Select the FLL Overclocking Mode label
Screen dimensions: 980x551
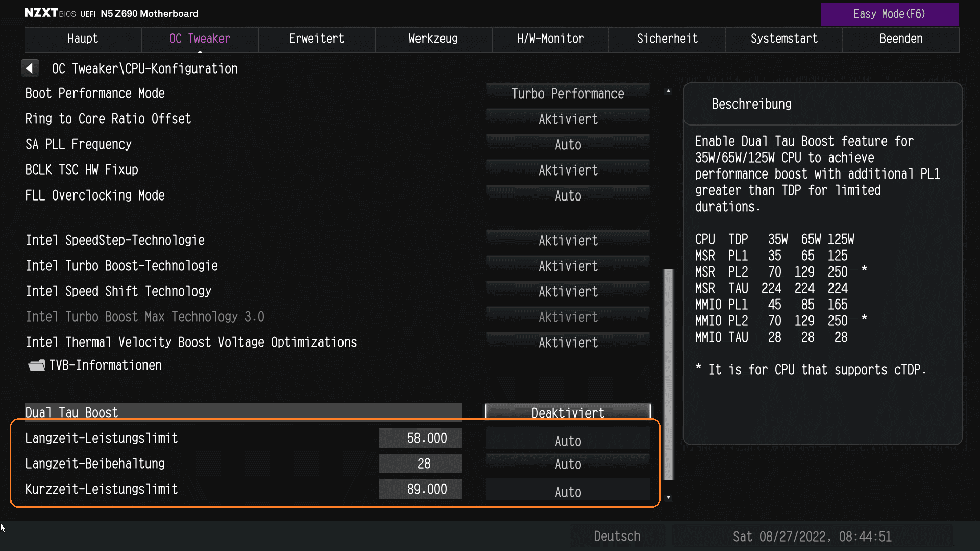(x=95, y=196)
